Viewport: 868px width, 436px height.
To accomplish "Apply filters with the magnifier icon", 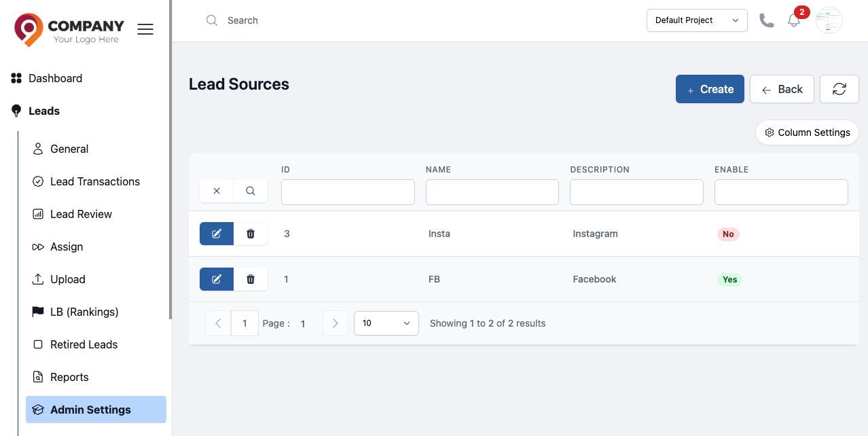I will tap(251, 191).
